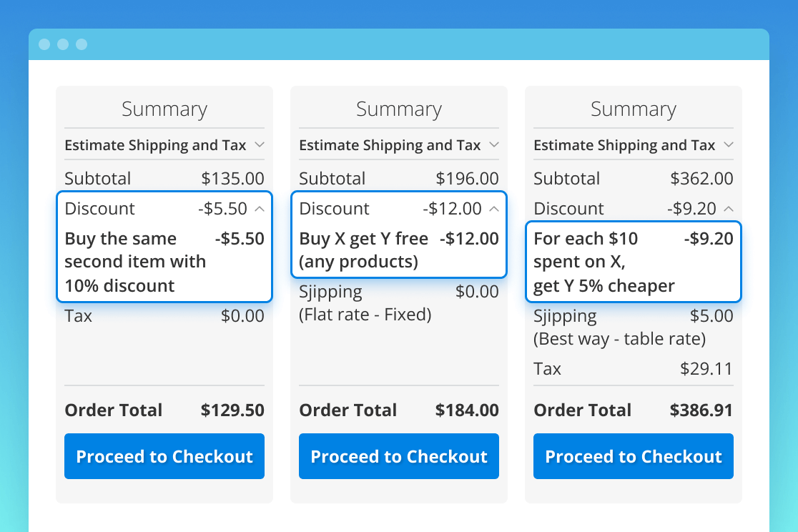Click the $386.91 Order Total value

tap(701, 410)
